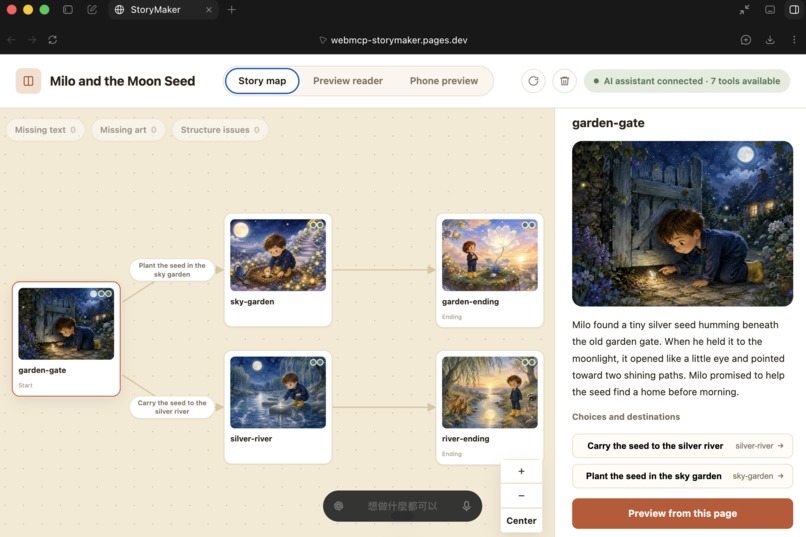Click the status dots on the garden-ending card

tap(528, 225)
